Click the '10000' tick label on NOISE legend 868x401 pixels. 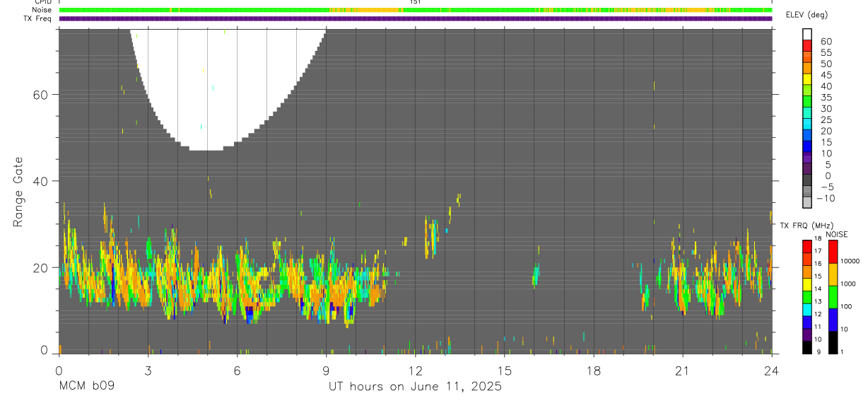pos(850,261)
